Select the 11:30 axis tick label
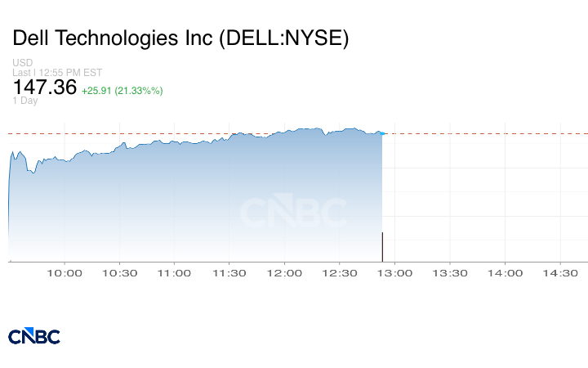Image resolution: width=588 pixels, height=368 pixels. 229,273
